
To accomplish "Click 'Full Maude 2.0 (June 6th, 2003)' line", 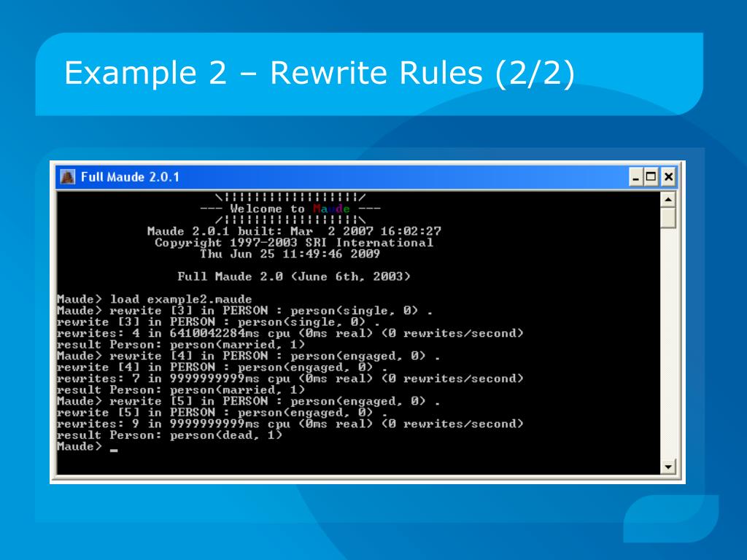I will [x=294, y=276].
